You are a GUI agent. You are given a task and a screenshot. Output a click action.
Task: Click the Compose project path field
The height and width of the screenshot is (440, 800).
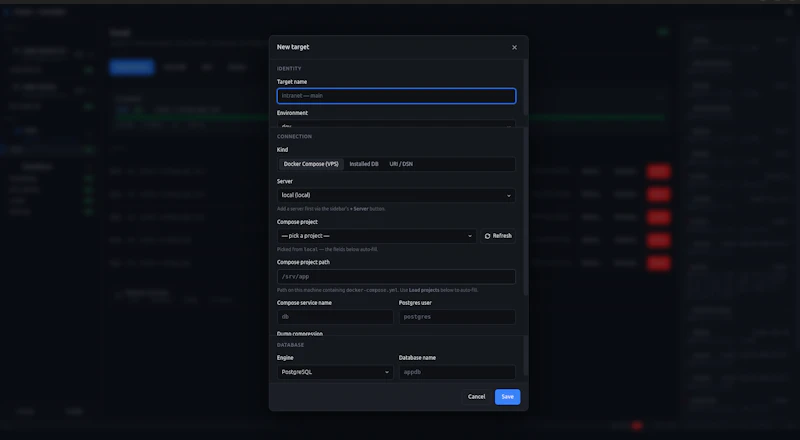(396, 277)
